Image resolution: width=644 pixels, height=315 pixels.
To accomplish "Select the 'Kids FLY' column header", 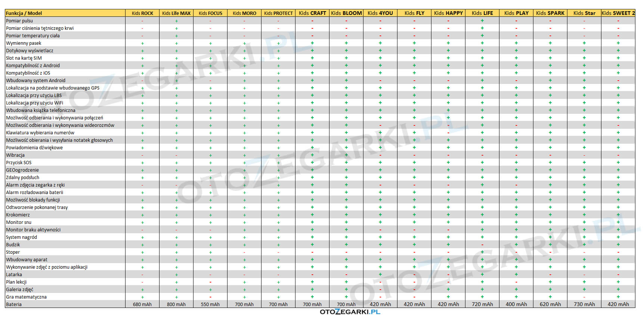I will (414, 13).
